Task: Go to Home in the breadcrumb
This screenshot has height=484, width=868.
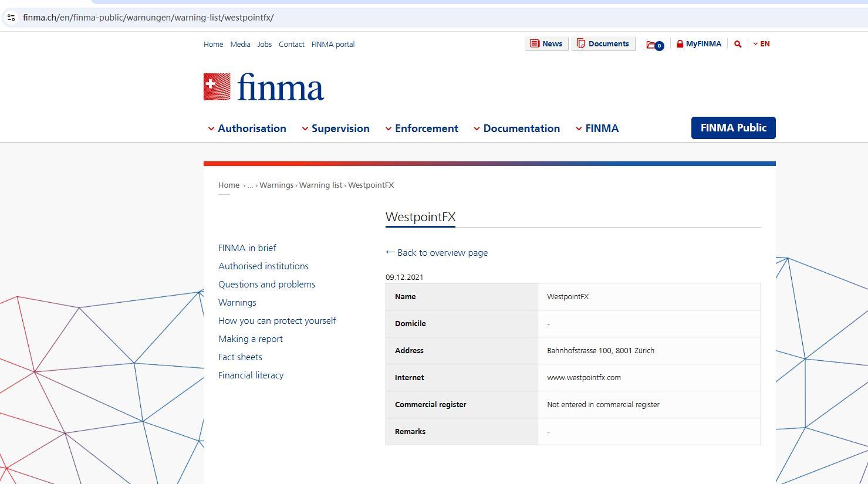Action: click(x=229, y=185)
